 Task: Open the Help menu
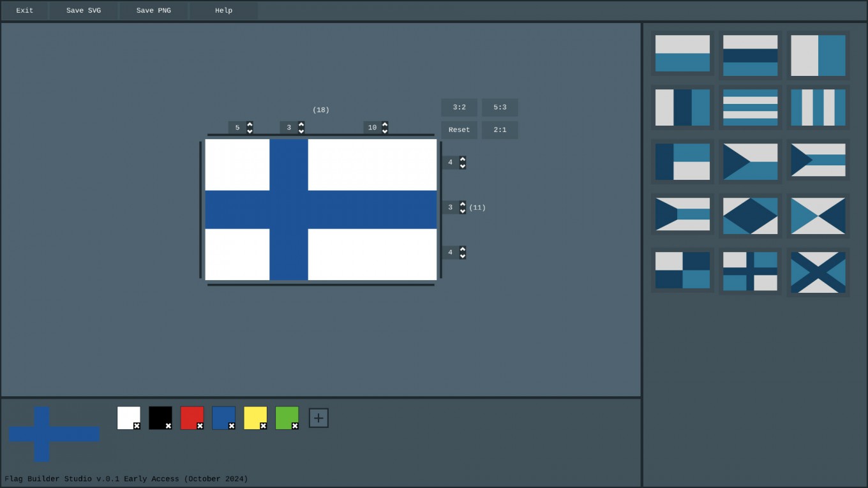point(224,10)
